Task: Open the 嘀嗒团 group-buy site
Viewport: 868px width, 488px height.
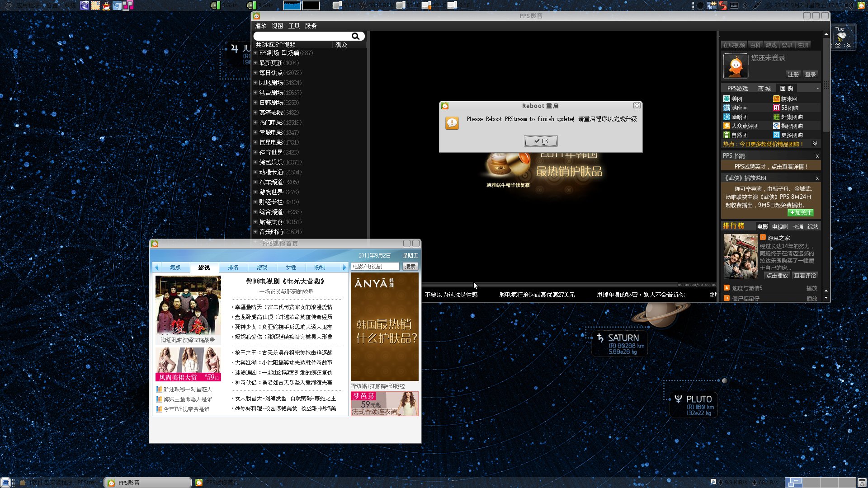Action: coord(736,117)
